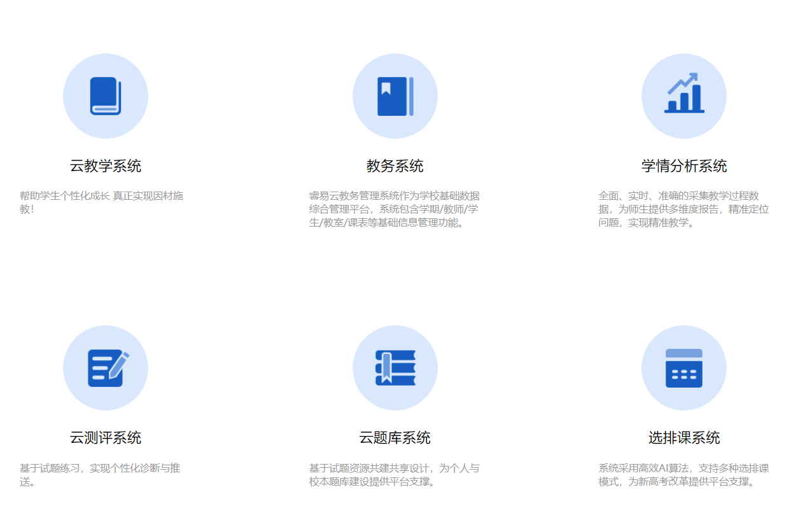The image size is (812, 520).
Task: Select description starting 全面、实时、准确的采集教学过程数据
Action: click(684, 209)
